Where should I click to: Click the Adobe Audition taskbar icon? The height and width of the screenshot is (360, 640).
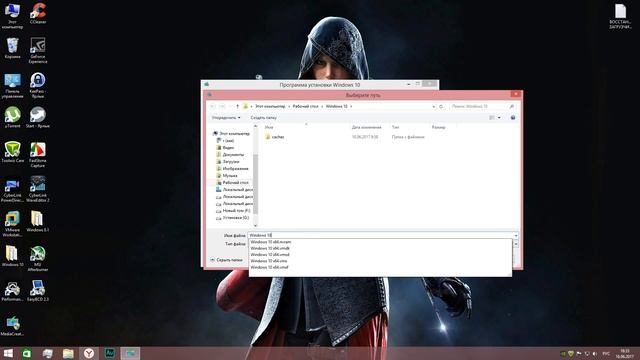[x=109, y=353]
